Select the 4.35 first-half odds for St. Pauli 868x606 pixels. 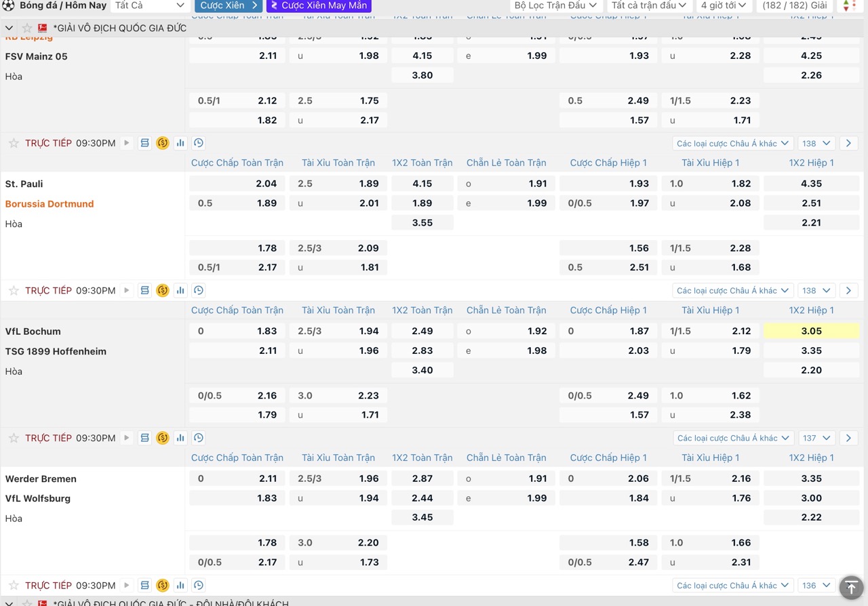coord(812,183)
